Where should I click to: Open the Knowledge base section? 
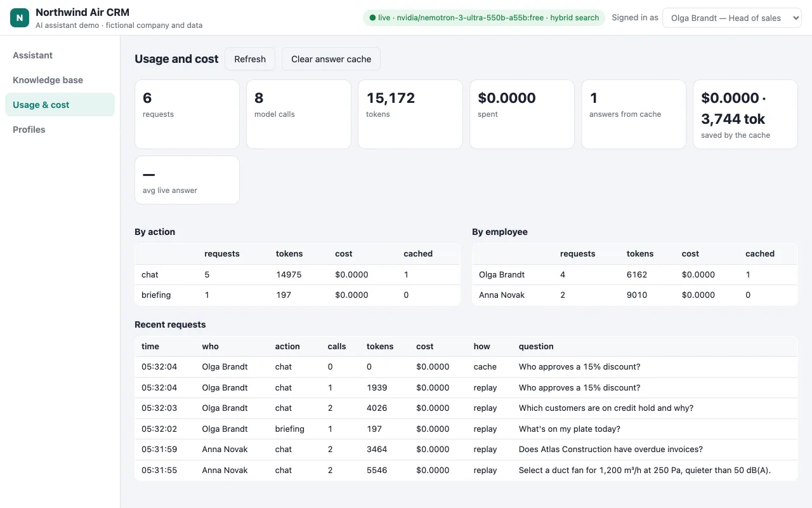point(60,80)
